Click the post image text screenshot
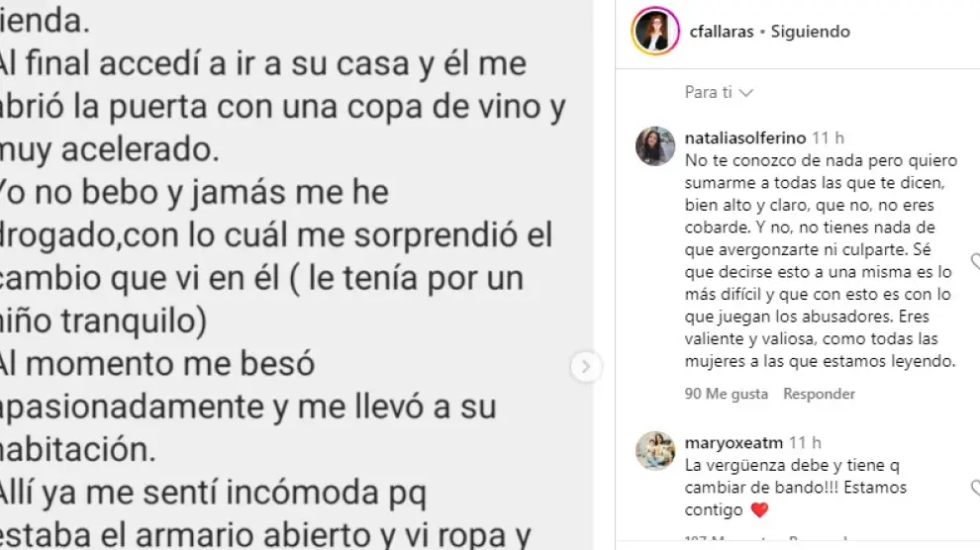The width and height of the screenshot is (980, 550). click(296, 275)
